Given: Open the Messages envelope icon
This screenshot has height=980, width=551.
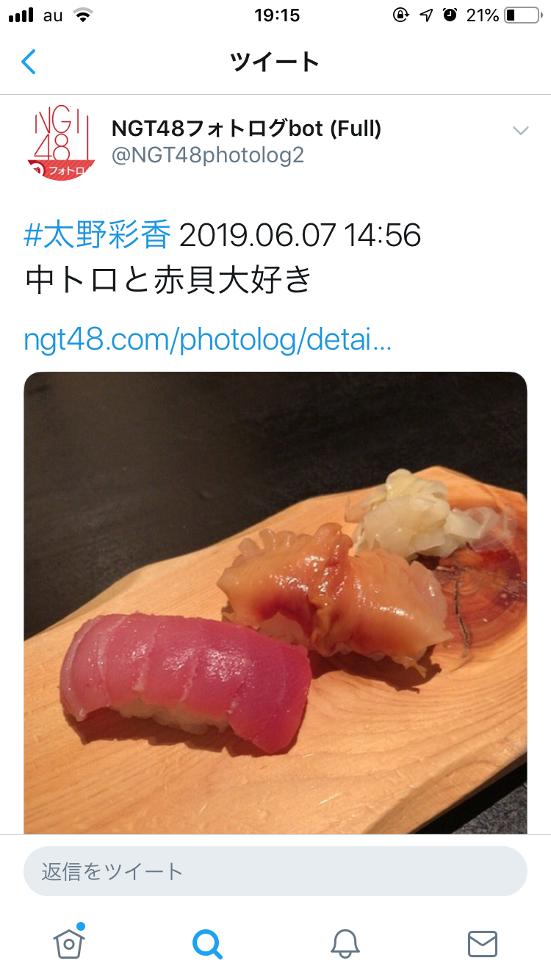Looking at the screenshot, I should point(483,944).
